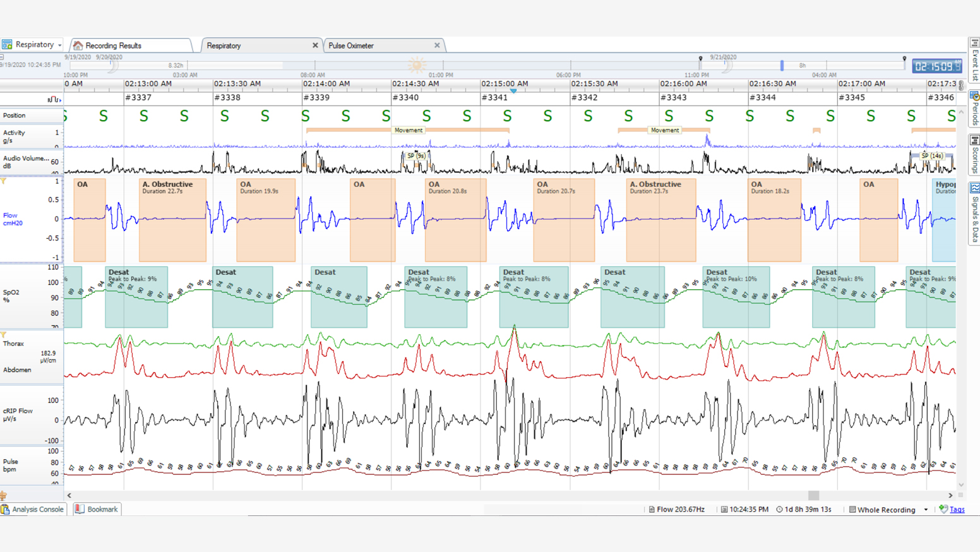The image size is (980, 552).
Task: Click the Flow channel filter funnel icon
Action: (4, 181)
